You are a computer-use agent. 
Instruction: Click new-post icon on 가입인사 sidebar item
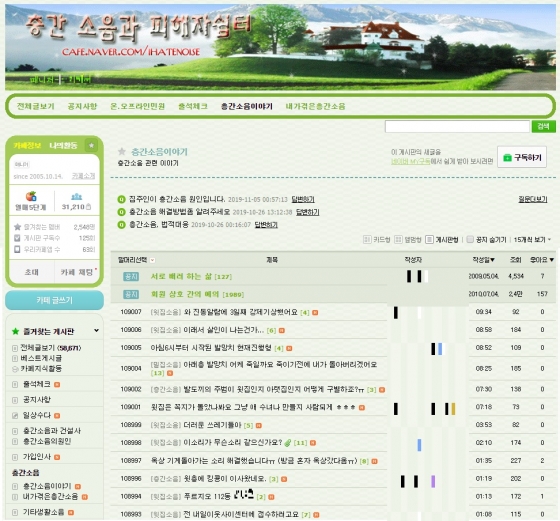(x=57, y=457)
